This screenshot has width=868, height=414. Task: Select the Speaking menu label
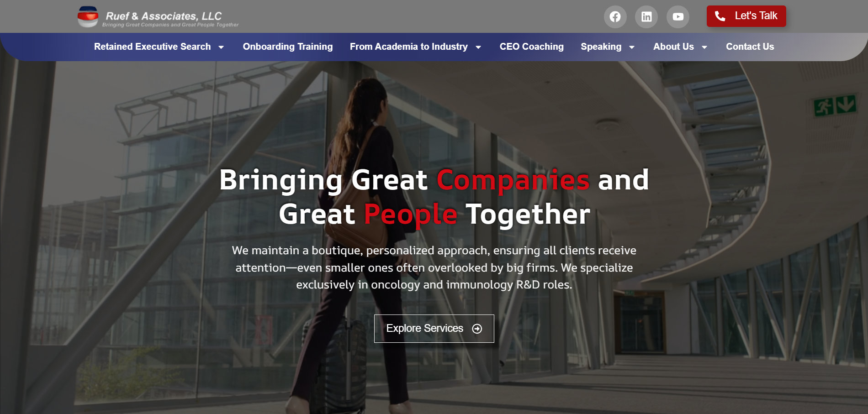click(x=601, y=47)
